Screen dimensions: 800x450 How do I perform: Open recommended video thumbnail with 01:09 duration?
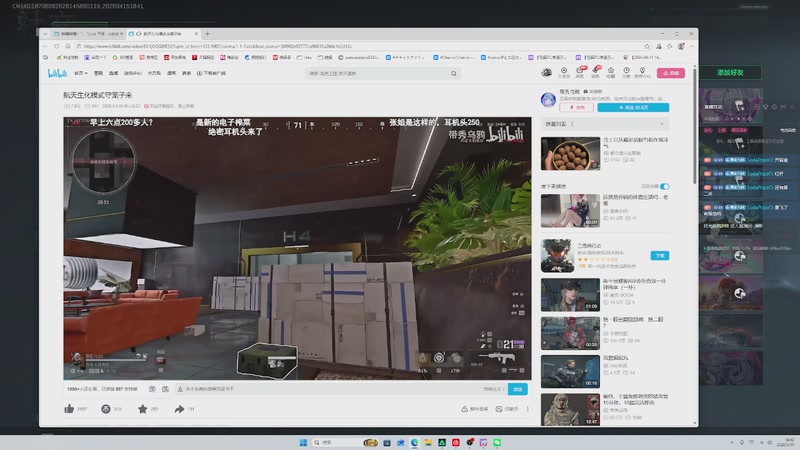pos(570,294)
